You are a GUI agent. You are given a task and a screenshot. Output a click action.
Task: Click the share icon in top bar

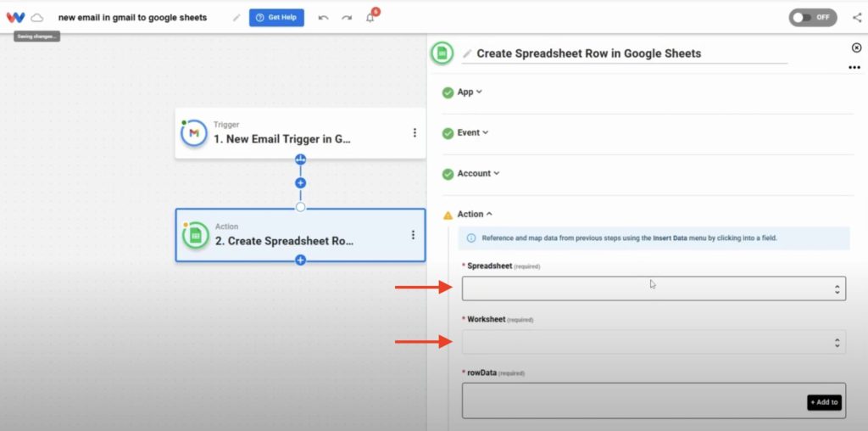857,18
